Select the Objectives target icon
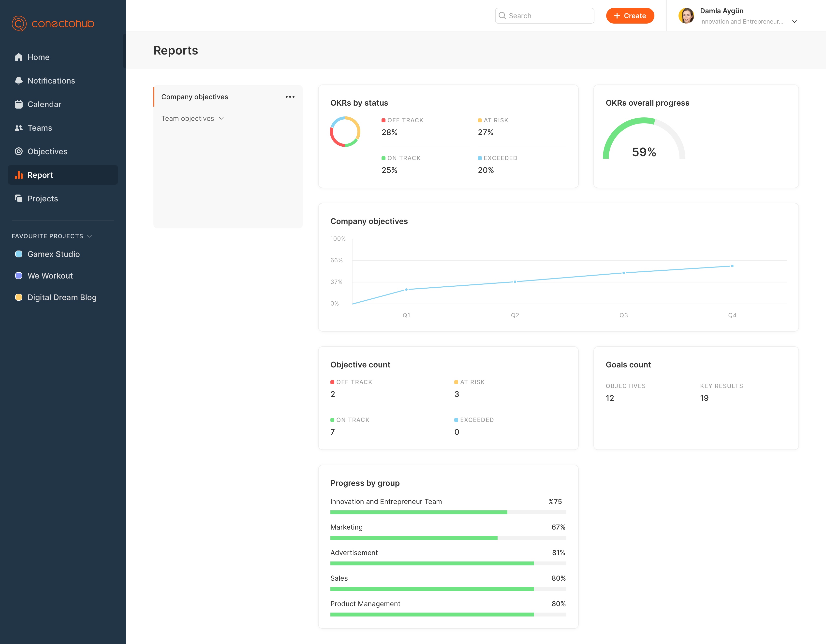 (x=18, y=152)
